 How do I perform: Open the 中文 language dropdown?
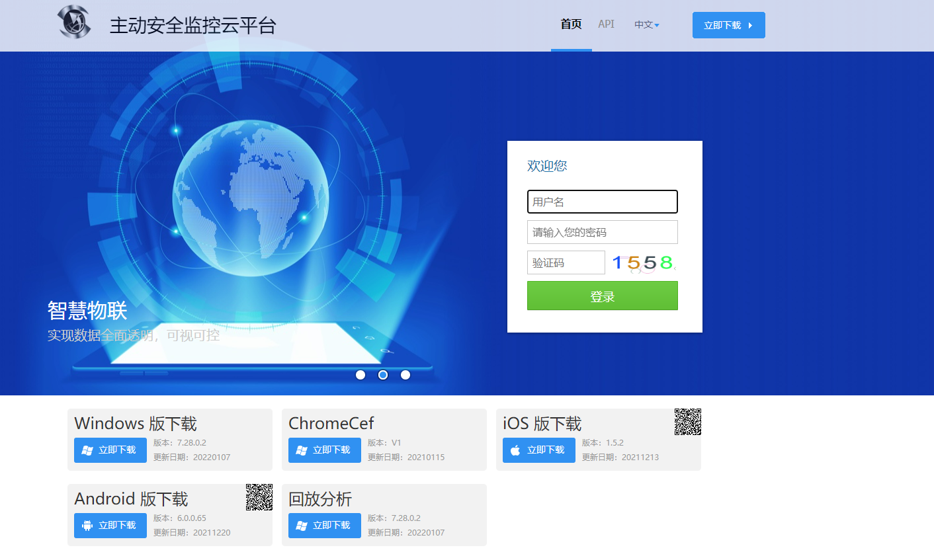pyautogui.click(x=646, y=24)
